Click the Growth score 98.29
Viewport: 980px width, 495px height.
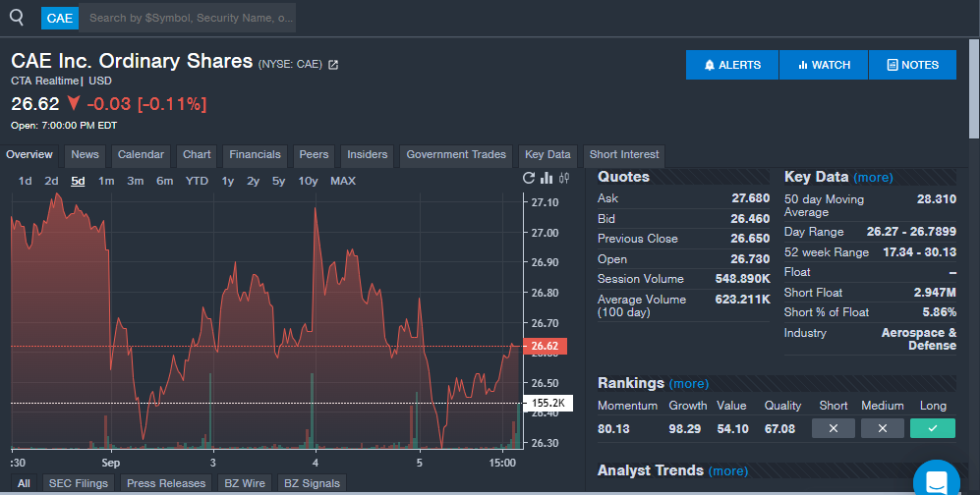684,429
